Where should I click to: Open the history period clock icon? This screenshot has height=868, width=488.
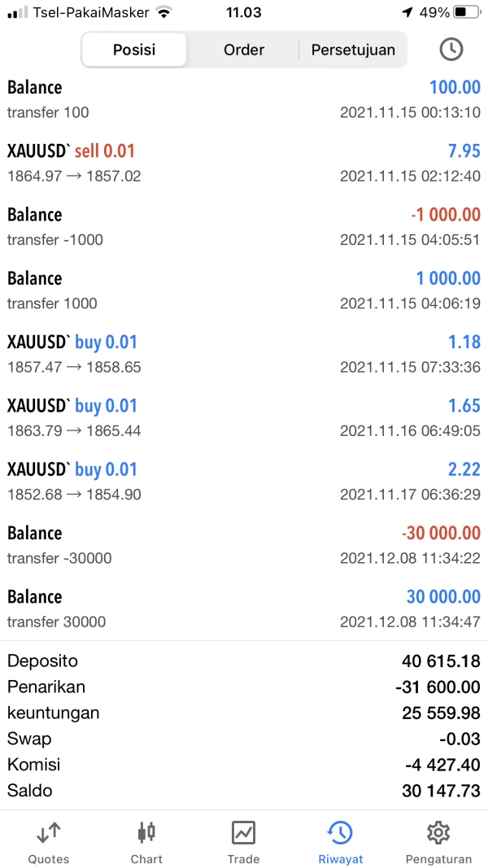pos(451,49)
